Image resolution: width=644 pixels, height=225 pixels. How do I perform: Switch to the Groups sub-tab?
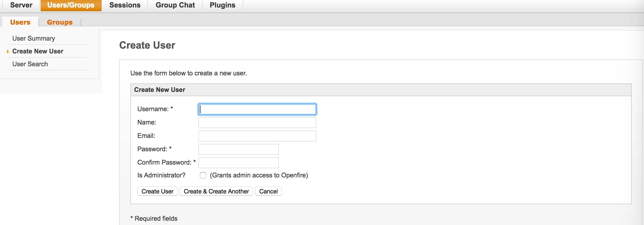click(x=60, y=22)
